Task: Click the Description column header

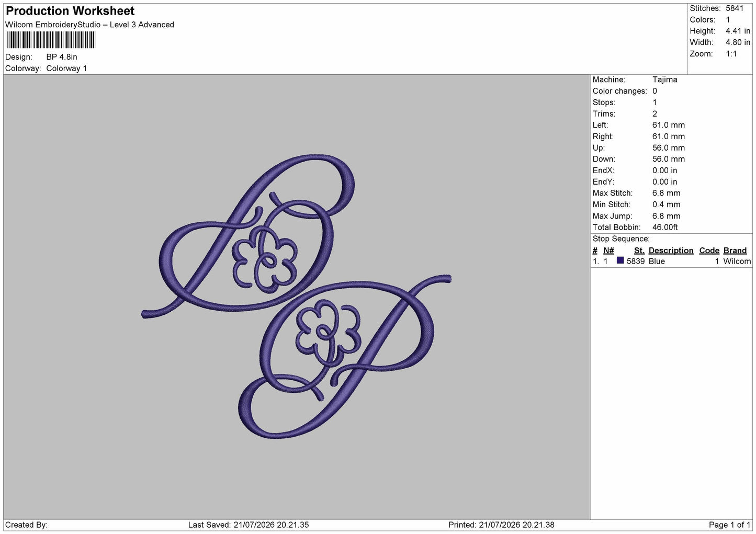Action: click(671, 251)
